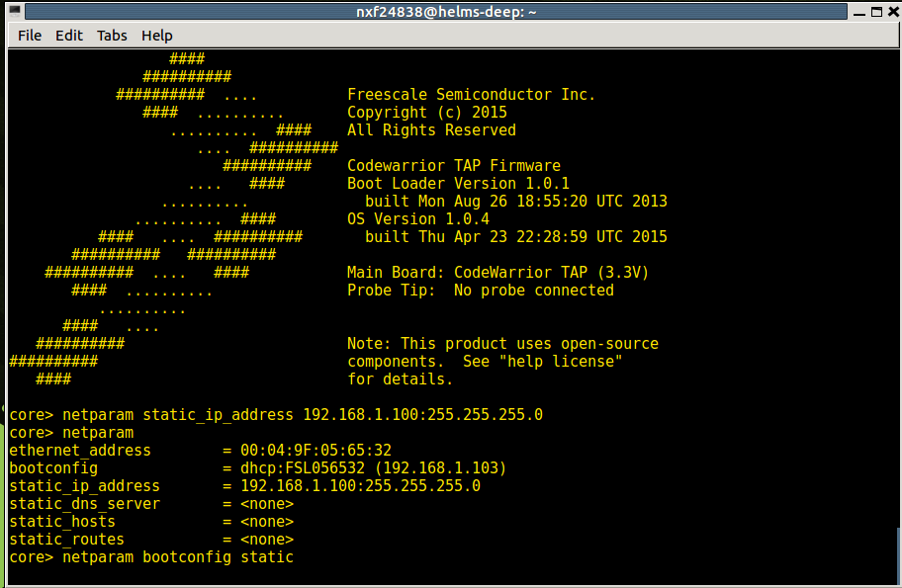Click the 'OS Version 1.0.4' line

418,219
